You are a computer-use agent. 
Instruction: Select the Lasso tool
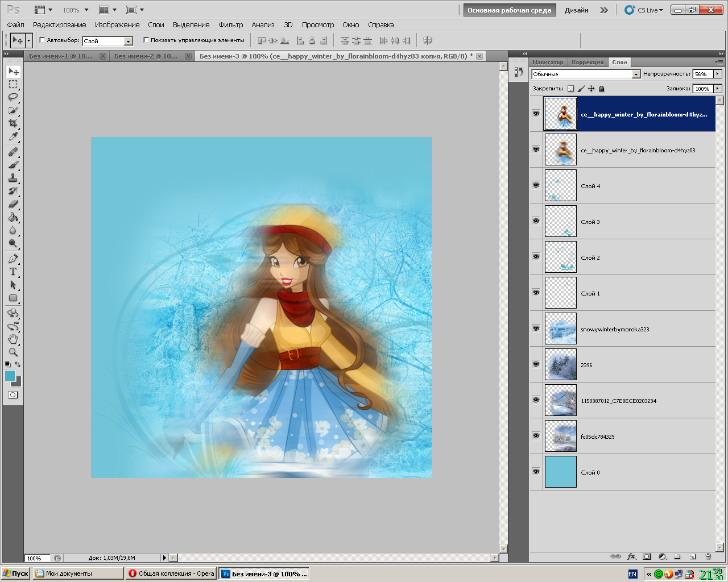(13, 97)
